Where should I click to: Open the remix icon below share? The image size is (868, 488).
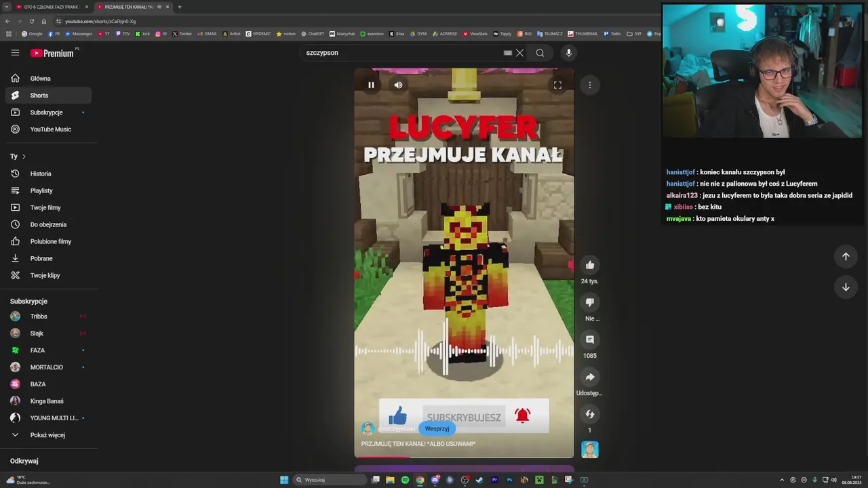tap(590, 414)
